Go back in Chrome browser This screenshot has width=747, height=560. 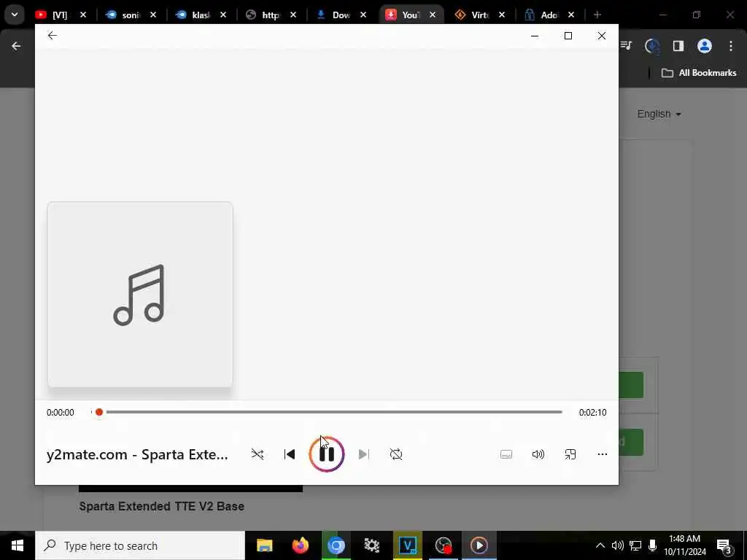click(x=16, y=46)
